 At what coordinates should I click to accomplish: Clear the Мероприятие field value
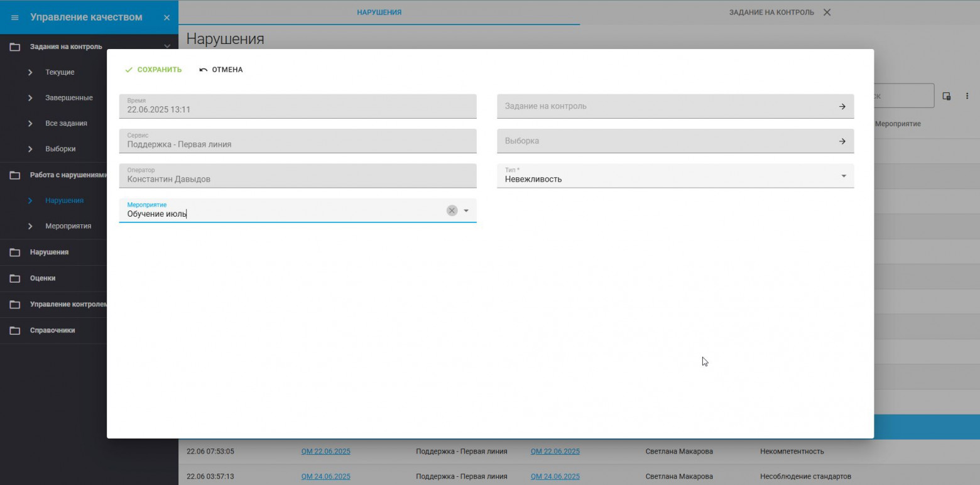point(452,210)
